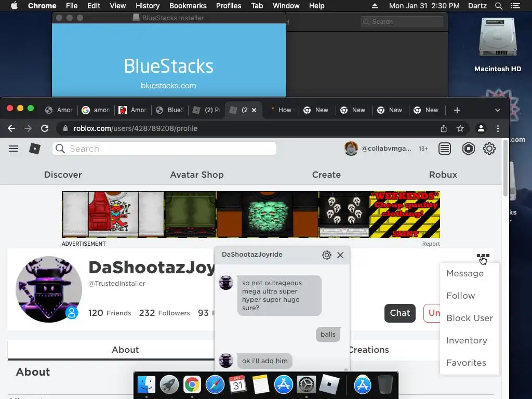Open Control Center list icon in menu bar
Screen dimensions: 532x399
pyautogui.click(x=515, y=6)
